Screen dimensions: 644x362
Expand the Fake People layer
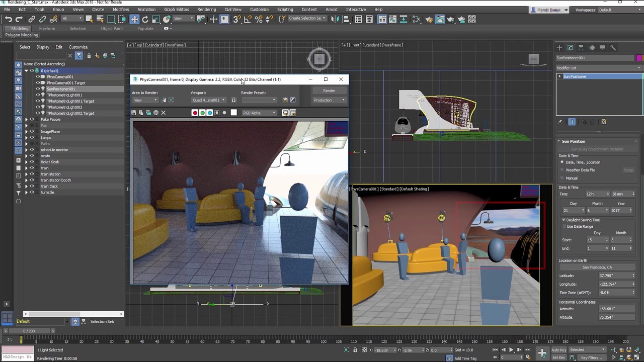pos(26,120)
